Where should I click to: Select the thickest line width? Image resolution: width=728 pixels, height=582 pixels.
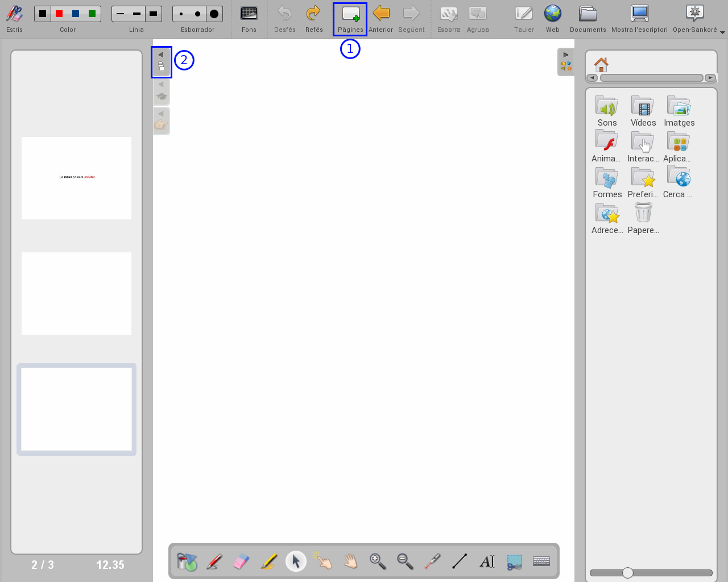[x=153, y=14]
